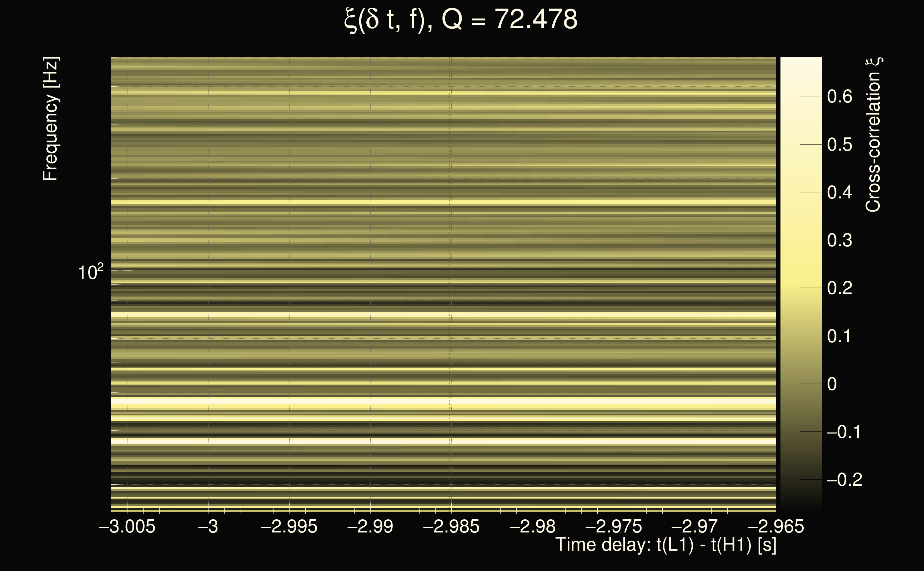
Task: Click the -2.985 x-axis tick label
Action: click(x=451, y=526)
